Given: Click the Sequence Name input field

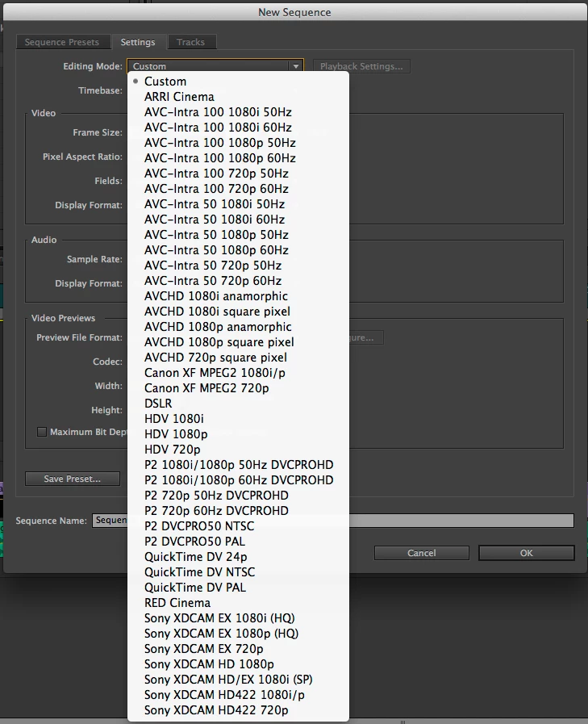Looking at the screenshot, I should pos(333,521).
